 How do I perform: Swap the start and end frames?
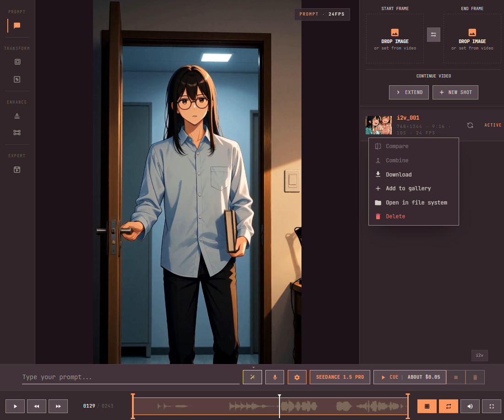pyautogui.click(x=433, y=34)
